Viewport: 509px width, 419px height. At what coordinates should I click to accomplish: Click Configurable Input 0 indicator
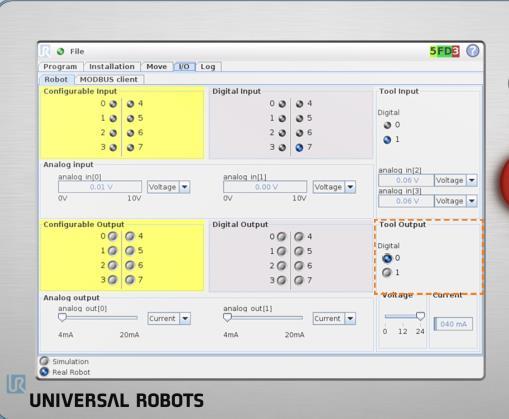113,104
